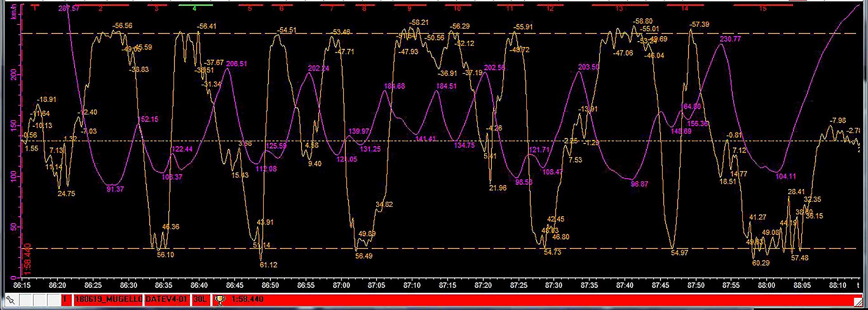Select sector 13 marker at top
The width and height of the screenshot is (868, 310).
click(619, 7)
